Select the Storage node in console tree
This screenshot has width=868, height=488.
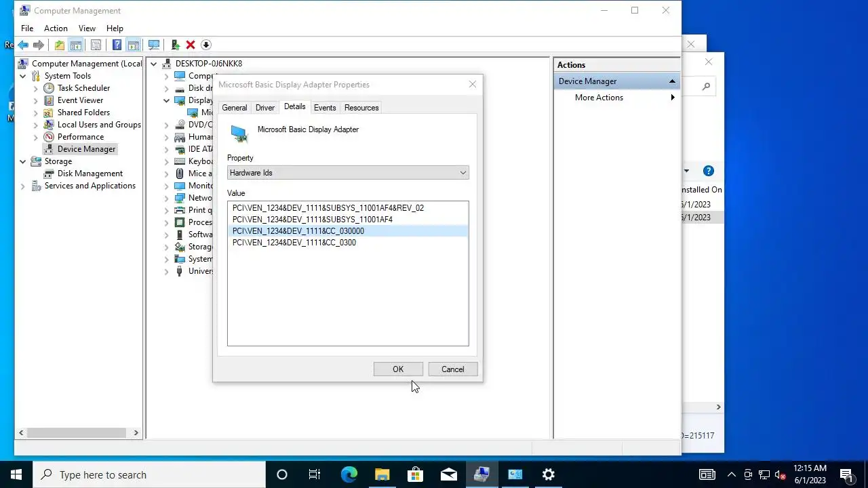pos(58,161)
